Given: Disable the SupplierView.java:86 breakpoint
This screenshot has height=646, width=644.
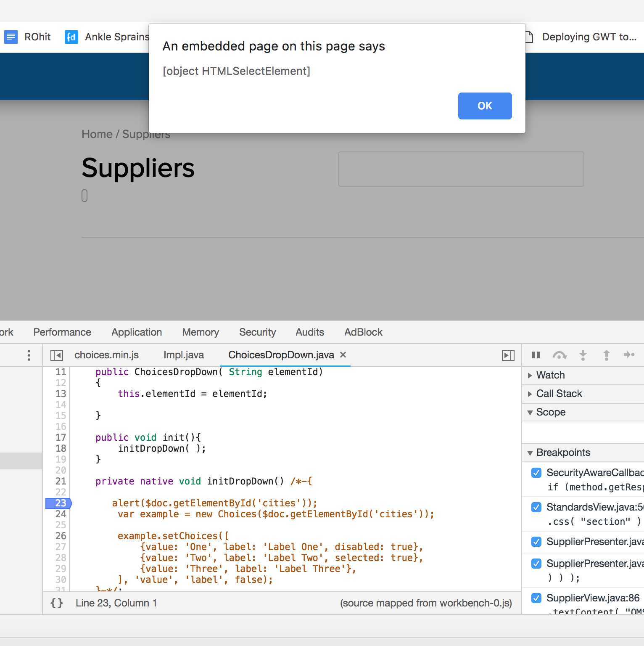Looking at the screenshot, I should (536, 598).
